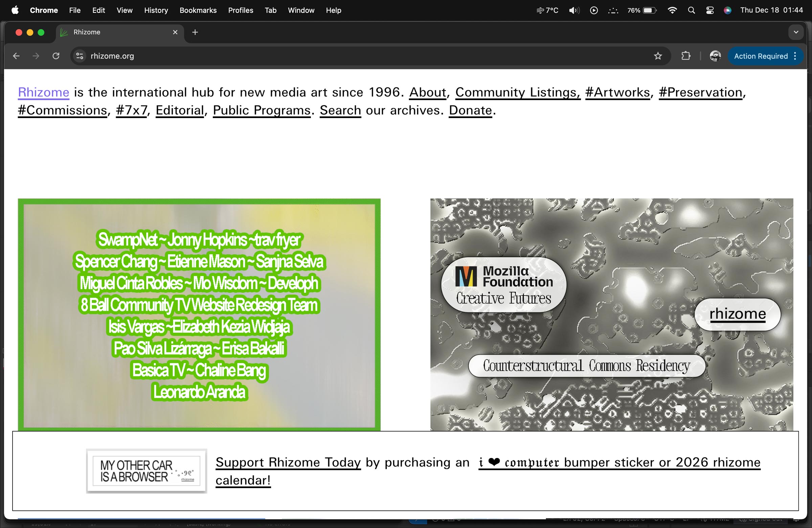Go back to previous page
The height and width of the screenshot is (528, 812).
tap(16, 56)
